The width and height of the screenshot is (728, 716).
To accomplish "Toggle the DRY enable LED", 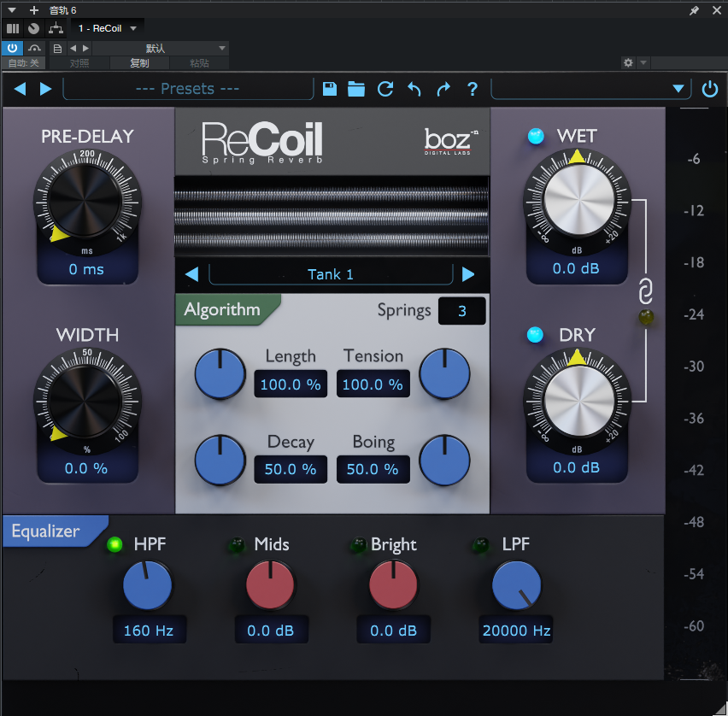I will click(x=536, y=335).
